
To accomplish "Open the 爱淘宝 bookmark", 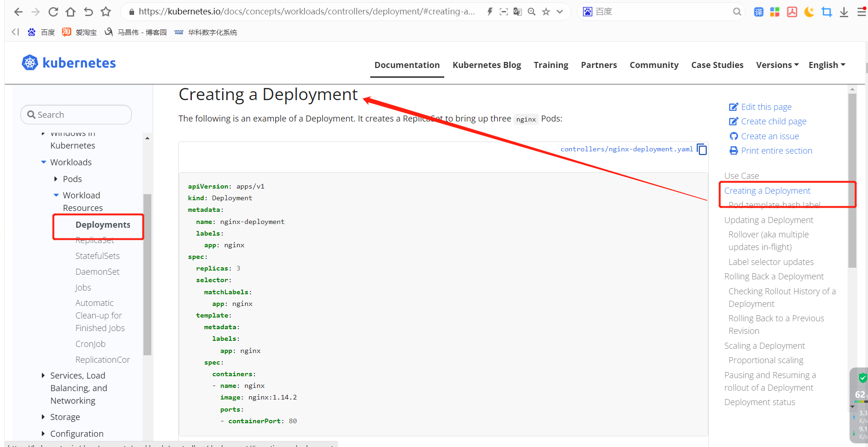I will [x=80, y=32].
